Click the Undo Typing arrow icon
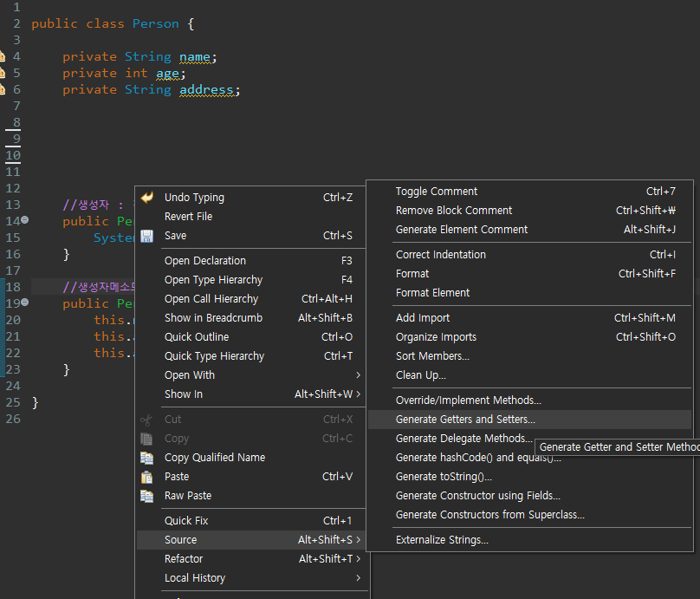700x599 pixels. (147, 198)
